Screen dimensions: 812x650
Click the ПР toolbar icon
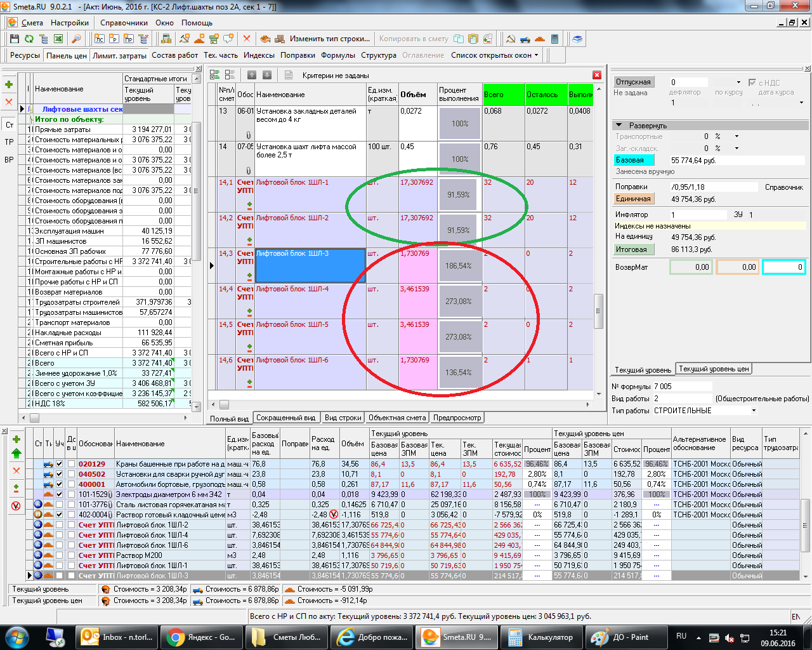(x=129, y=39)
